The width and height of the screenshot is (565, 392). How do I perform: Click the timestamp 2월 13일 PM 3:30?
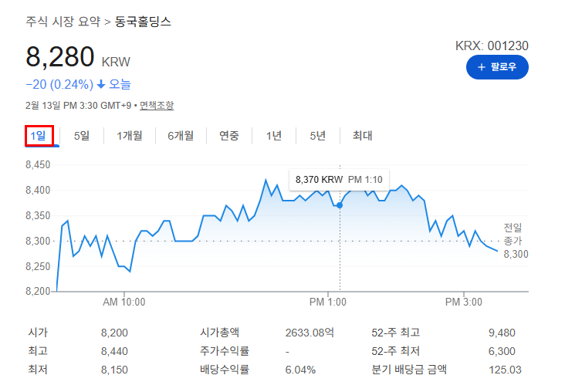(x=62, y=106)
